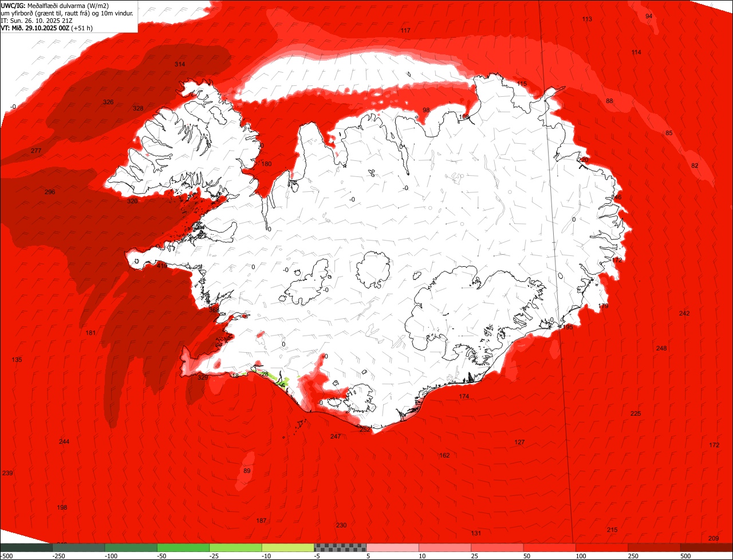Image resolution: width=733 pixels, height=560 pixels.
Task: Click the checkered legend swatch between -5 and 5
Action: pos(340,547)
